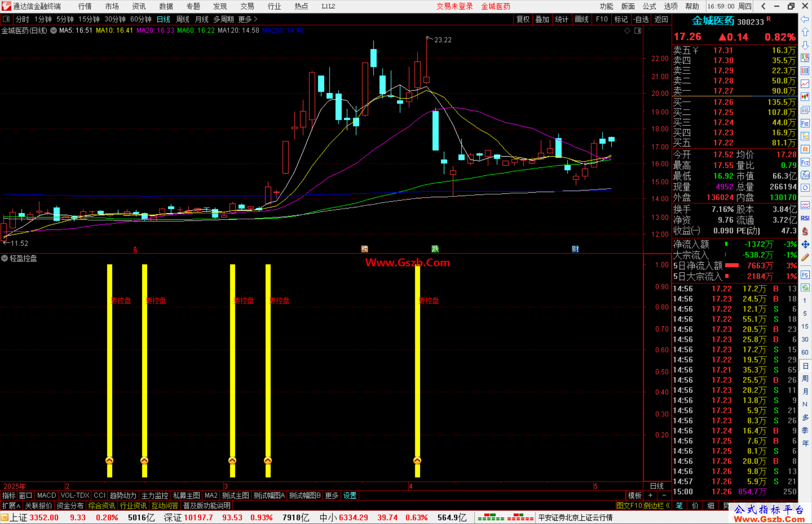The image size is (812, 524).
Task: Select the pencil drawing tool icon
Action: (x=805, y=257)
